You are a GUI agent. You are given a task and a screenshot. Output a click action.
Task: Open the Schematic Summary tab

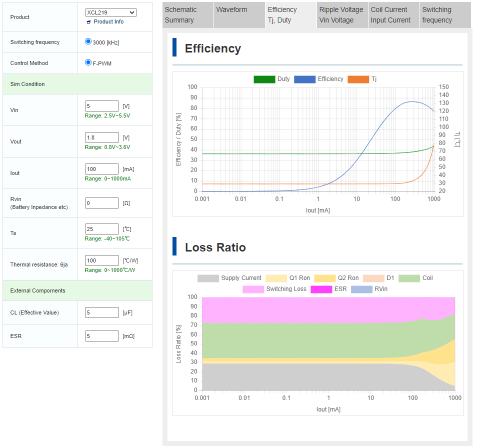[187, 15]
